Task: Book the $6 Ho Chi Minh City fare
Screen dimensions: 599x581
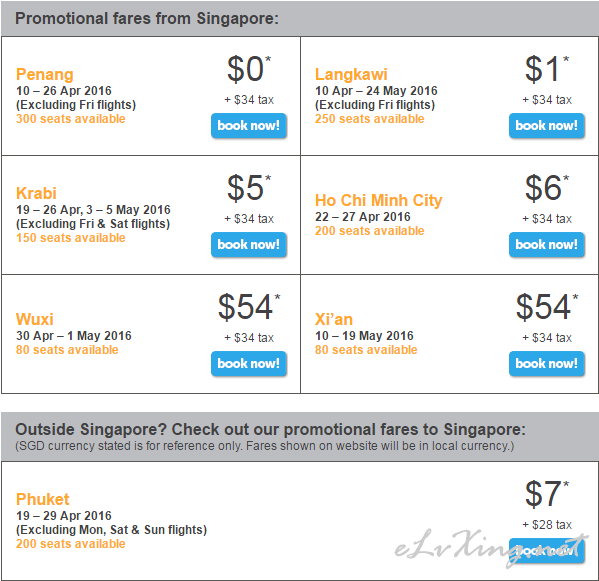Action: 547,244
